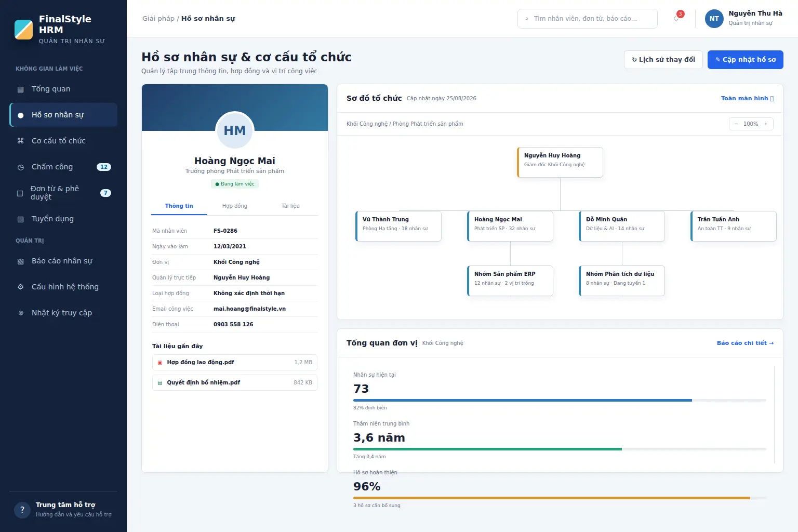Open the Cấu hình hệ thống gear icon

pyautogui.click(x=21, y=287)
